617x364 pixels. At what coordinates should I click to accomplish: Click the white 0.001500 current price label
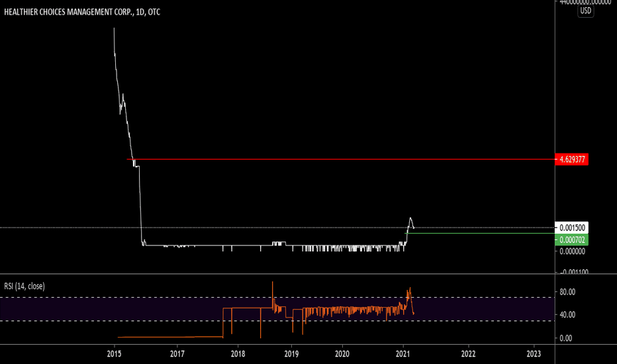[x=572, y=228]
